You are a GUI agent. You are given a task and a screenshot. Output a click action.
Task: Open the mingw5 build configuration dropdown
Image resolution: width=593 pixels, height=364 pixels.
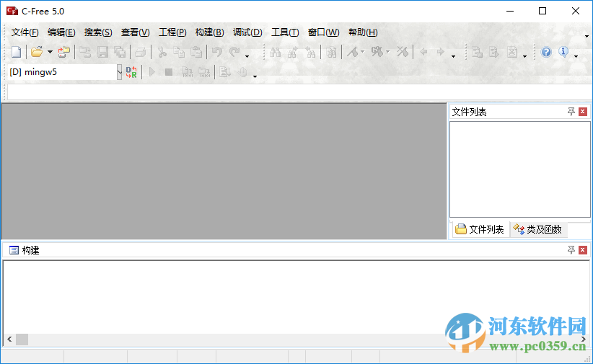coord(119,72)
